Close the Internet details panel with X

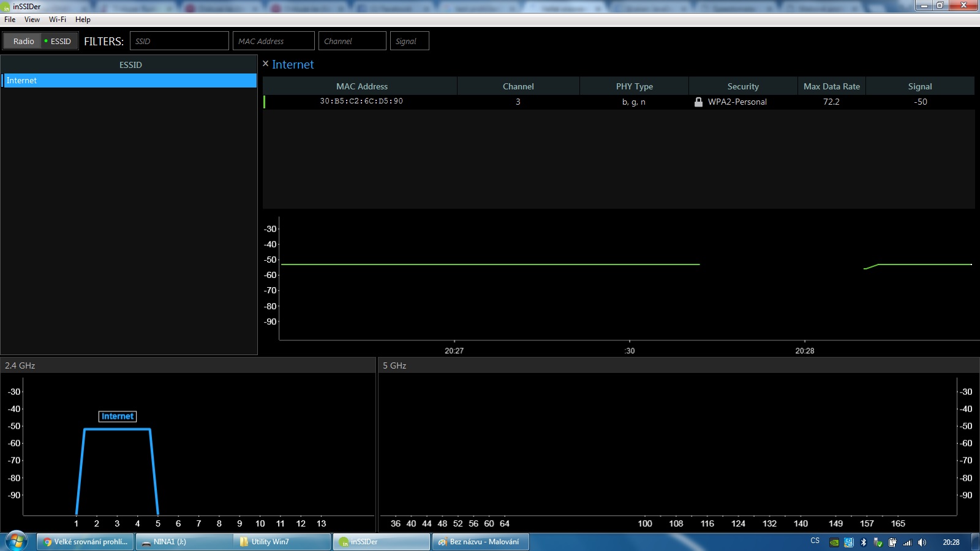point(265,64)
